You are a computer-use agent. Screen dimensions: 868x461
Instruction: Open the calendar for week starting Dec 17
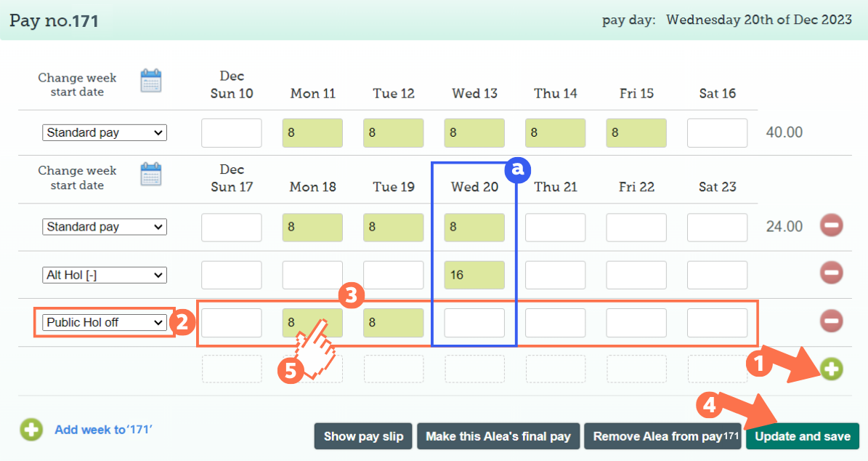[x=151, y=175]
